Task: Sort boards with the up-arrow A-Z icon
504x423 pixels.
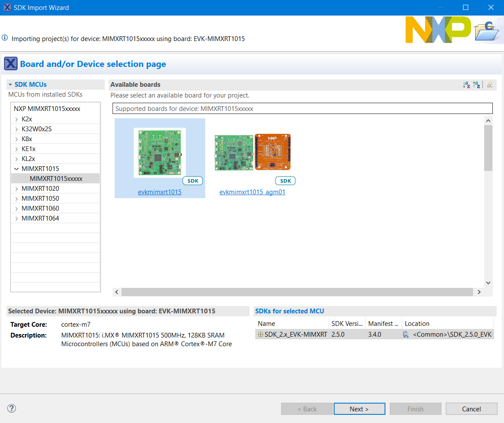Action: [x=476, y=85]
